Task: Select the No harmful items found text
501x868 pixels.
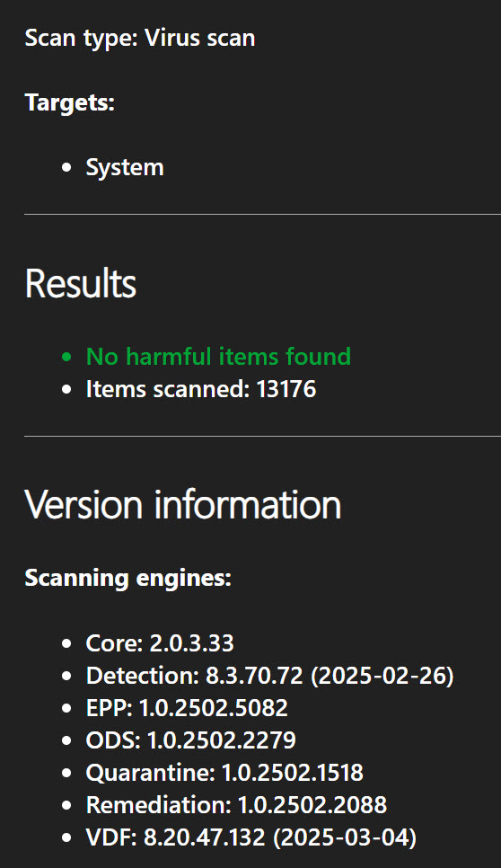Action: pyautogui.click(x=218, y=356)
